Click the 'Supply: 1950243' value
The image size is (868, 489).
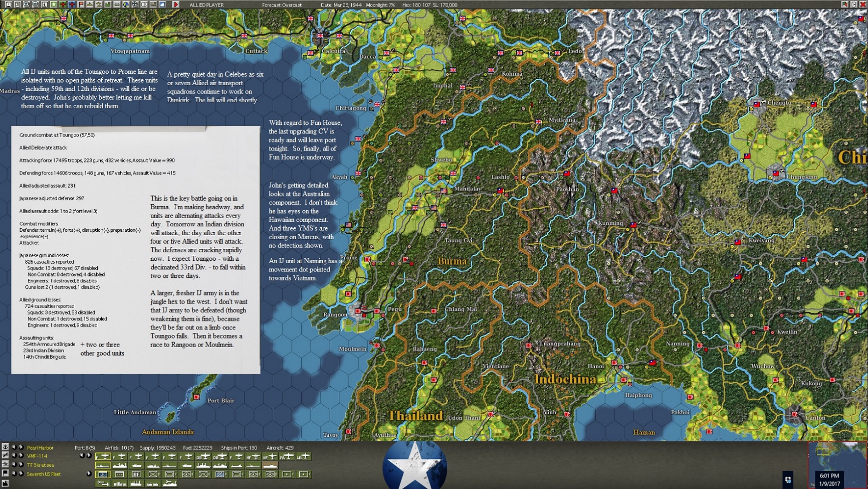pyautogui.click(x=157, y=448)
